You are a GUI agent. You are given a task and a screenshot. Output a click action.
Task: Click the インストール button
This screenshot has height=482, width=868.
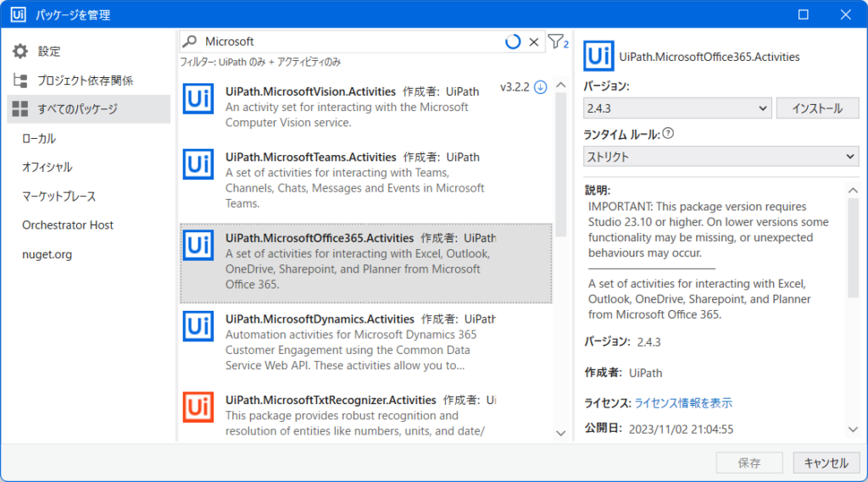point(817,108)
